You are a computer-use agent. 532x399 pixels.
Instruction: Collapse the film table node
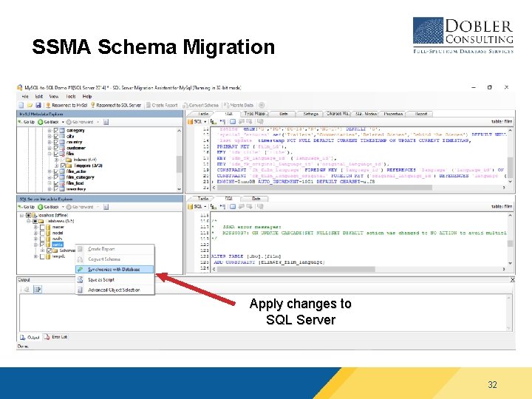[x=50, y=154]
